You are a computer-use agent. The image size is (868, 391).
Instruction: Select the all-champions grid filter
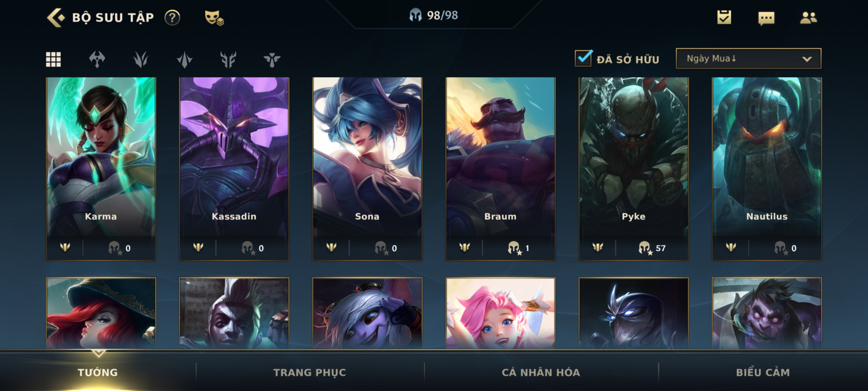pos(53,59)
